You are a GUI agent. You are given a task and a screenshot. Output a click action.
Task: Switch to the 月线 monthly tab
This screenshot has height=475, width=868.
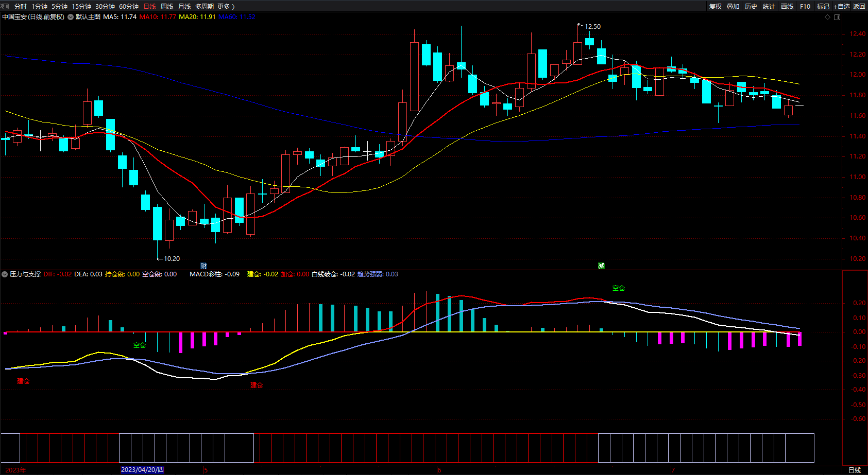coord(184,7)
